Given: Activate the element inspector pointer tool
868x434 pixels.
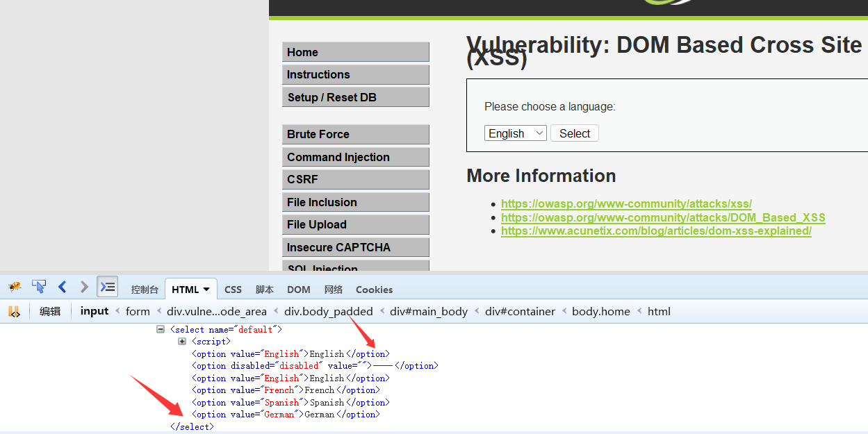Looking at the screenshot, I should point(39,286).
